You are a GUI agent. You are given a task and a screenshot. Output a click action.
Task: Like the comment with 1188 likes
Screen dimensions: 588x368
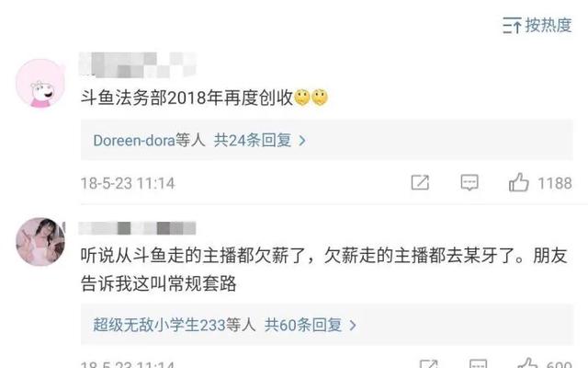point(518,182)
